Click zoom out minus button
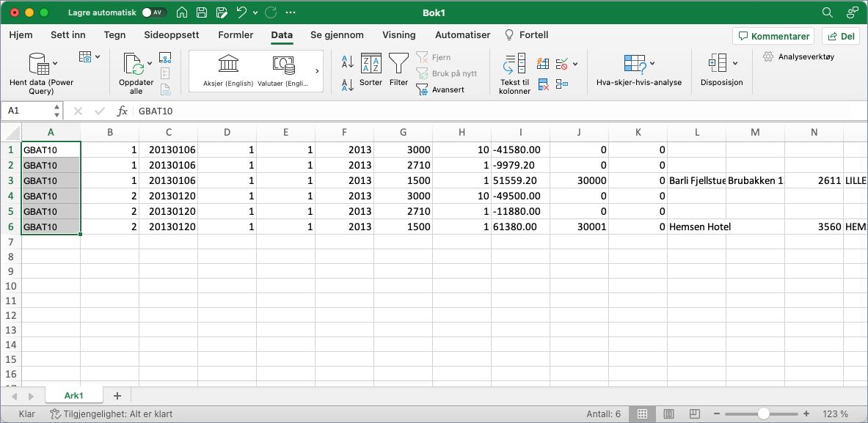This screenshot has height=423, width=868. (x=718, y=413)
